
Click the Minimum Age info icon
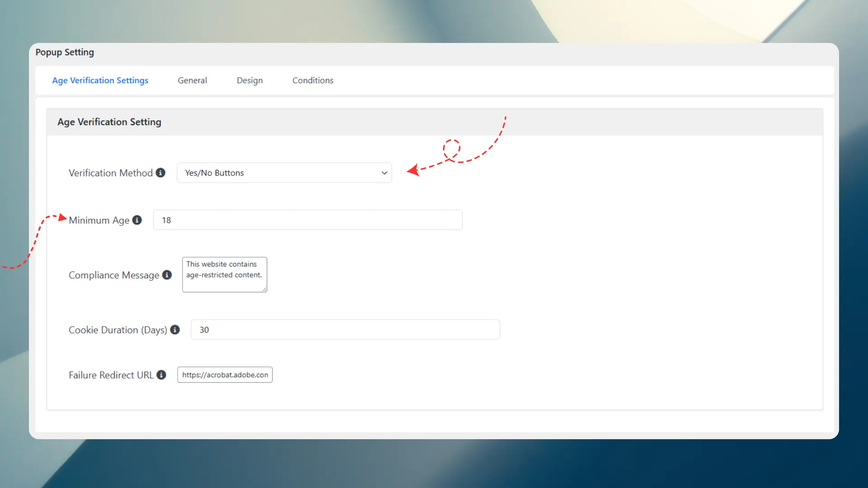(x=137, y=220)
